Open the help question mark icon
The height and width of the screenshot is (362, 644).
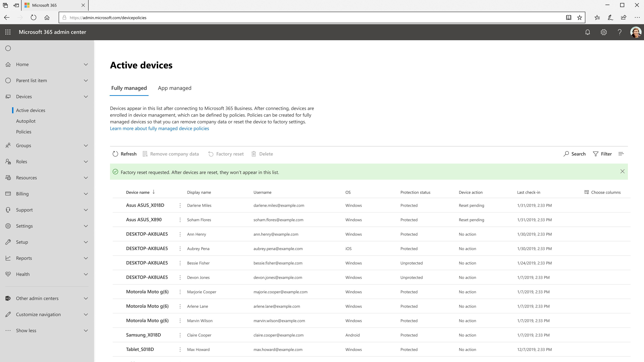[x=620, y=32]
